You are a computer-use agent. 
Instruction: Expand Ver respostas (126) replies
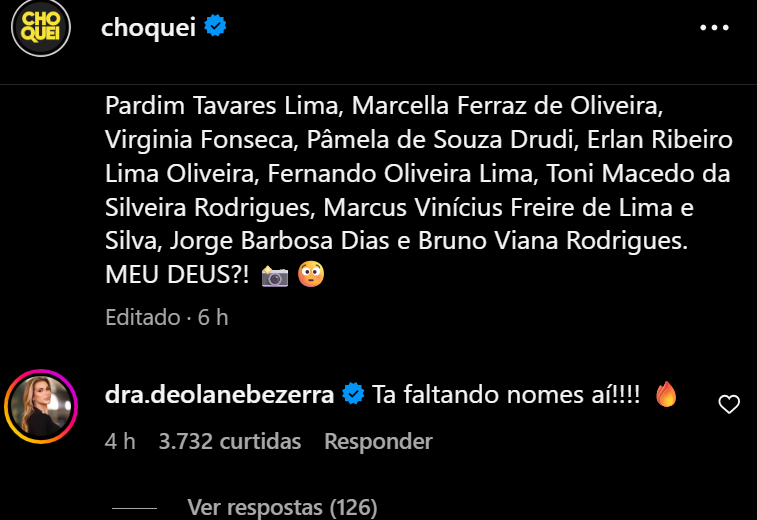click(282, 507)
